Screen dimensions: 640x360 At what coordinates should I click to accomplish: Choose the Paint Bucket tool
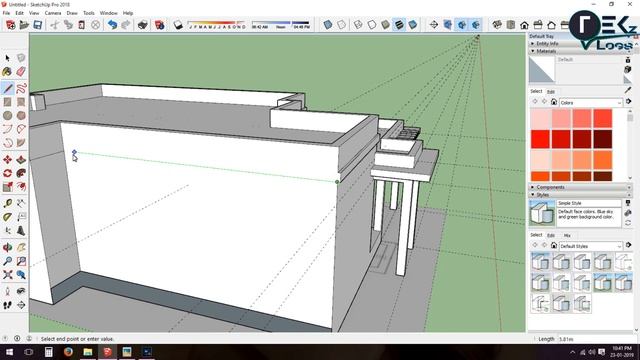click(7, 72)
